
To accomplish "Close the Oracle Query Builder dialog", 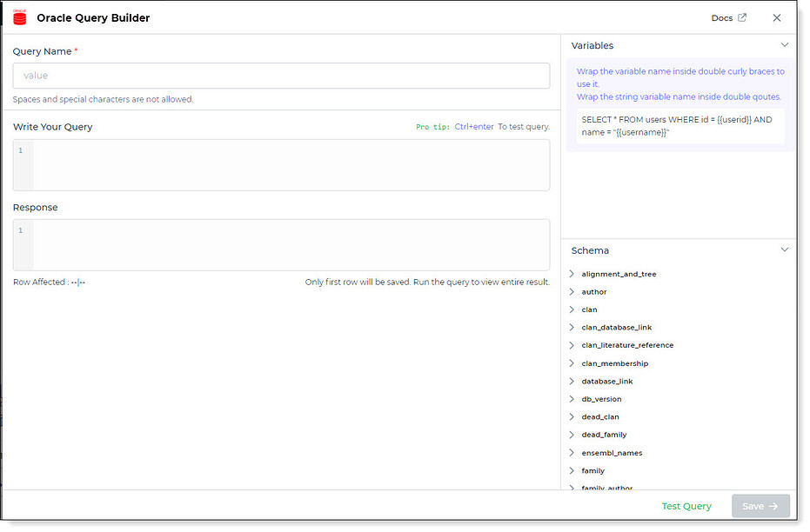I will pos(776,18).
